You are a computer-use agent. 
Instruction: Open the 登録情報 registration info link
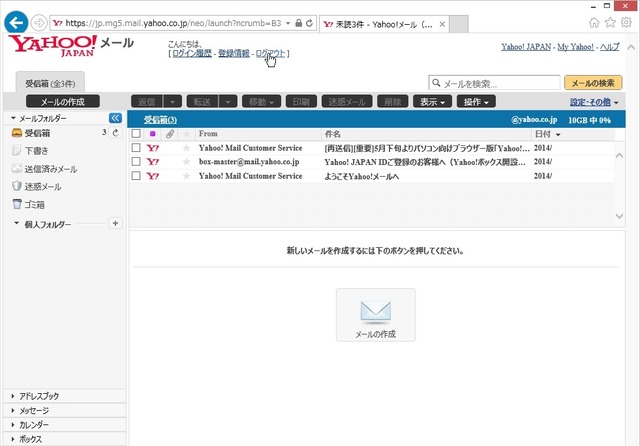(x=234, y=53)
